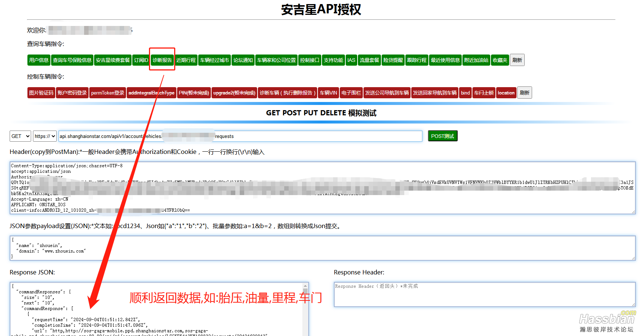The image size is (644, 336).
Task: Run the 诊断报告 query
Action: [162, 60]
